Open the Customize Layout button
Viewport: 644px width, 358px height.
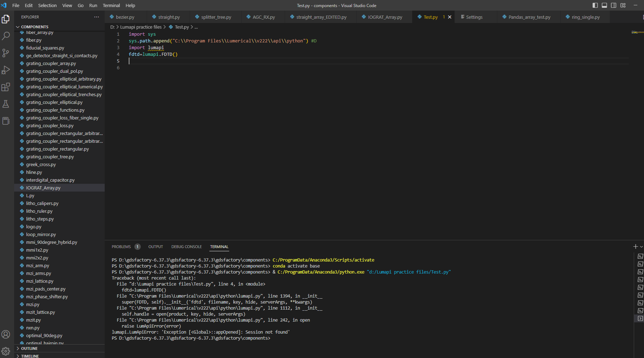623,5
